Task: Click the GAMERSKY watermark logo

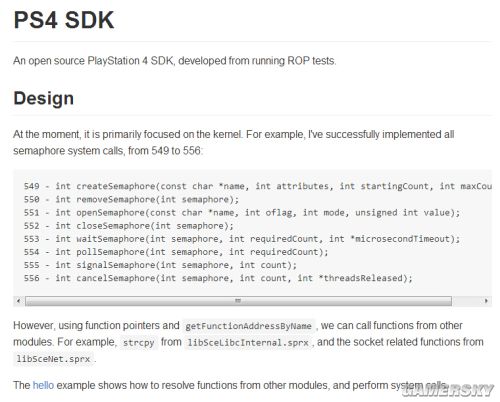Action: [447, 391]
